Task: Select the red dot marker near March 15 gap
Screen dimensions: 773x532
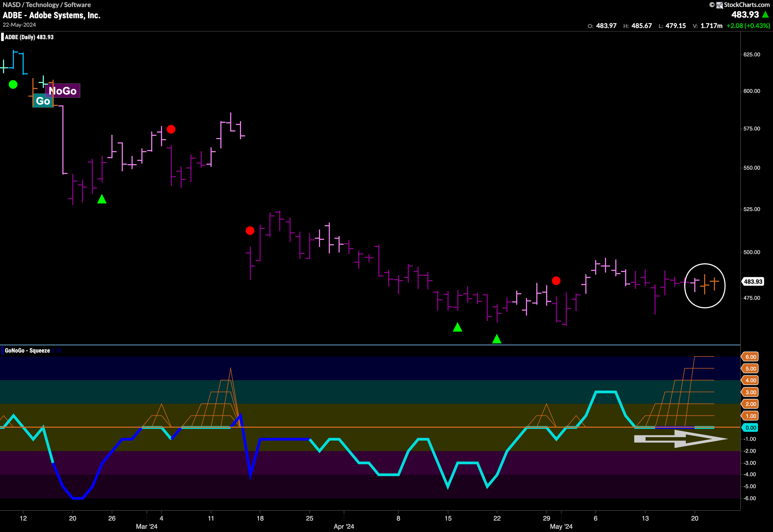Action: pos(250,231)
